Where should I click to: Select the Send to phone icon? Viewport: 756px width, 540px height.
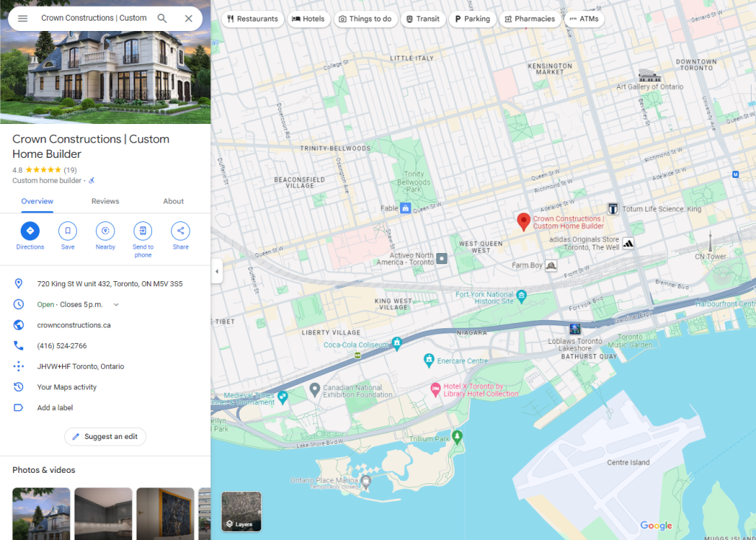click(x=142, y=232)
